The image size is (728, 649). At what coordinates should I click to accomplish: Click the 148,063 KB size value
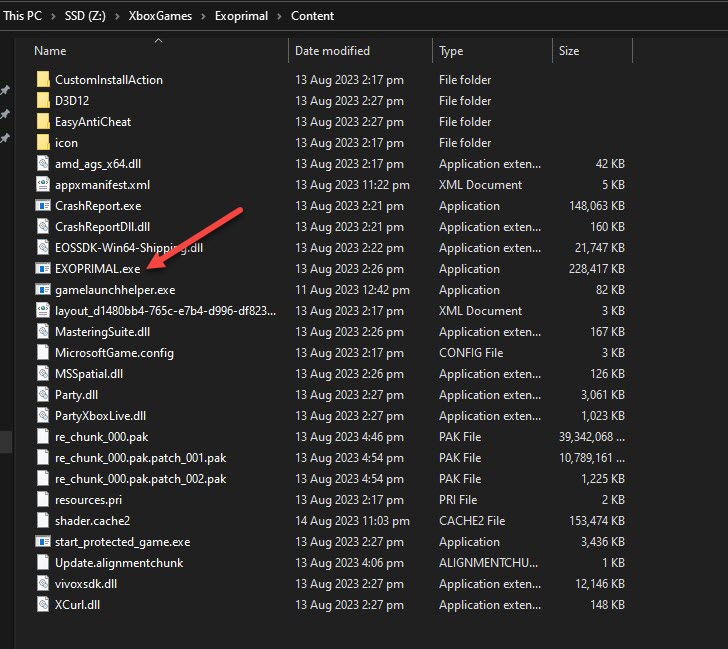pos(597,206)
